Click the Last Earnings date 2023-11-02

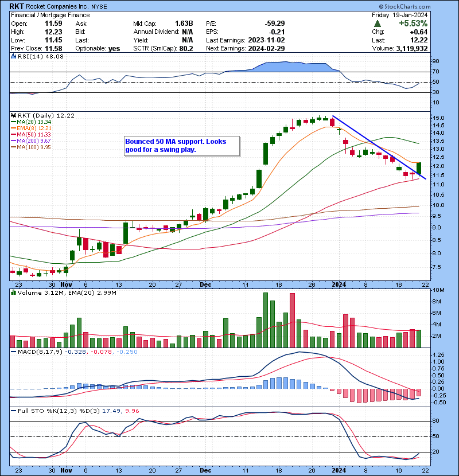(x=266, y=40)
